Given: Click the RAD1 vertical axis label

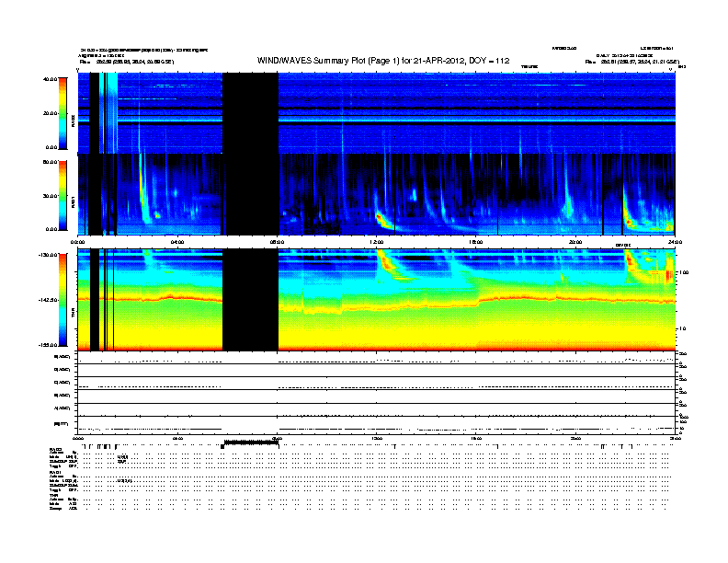Looking at the screenshot, I should 73,201.
